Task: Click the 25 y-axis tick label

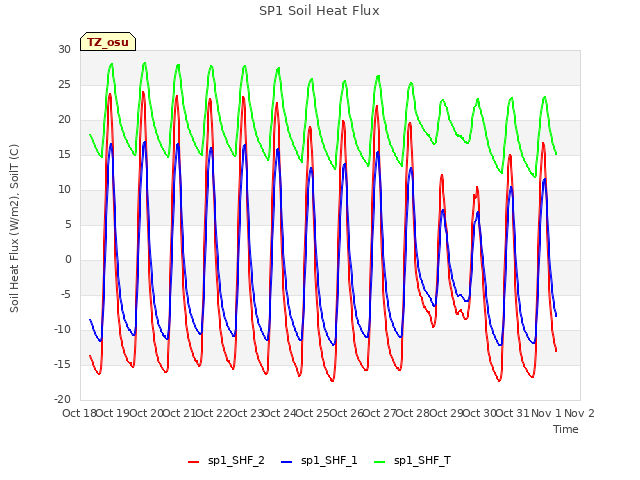Action: (x=64, y=84)
